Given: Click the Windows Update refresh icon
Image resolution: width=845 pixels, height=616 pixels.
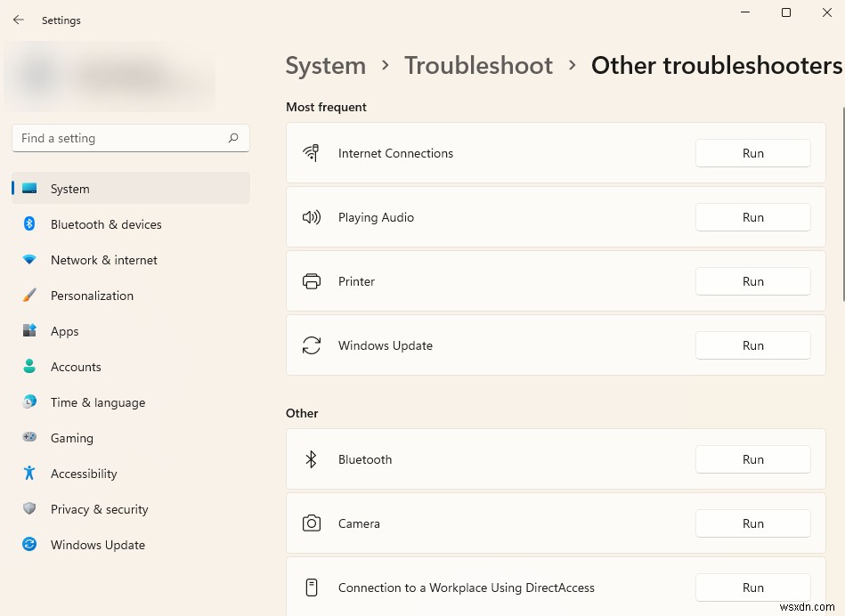Looking at the screenshot, I should coord(312,344).
